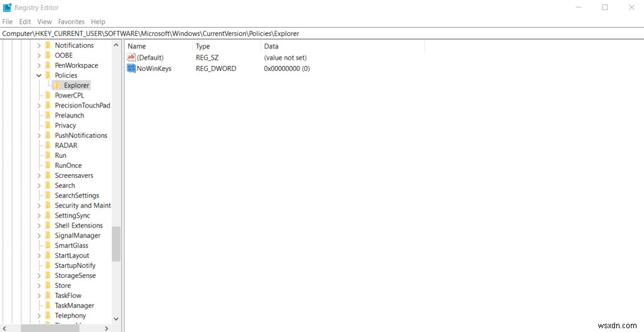This screenshot has height=332, width=644.
Task: Expand the OOBE key
Action: 38,55
